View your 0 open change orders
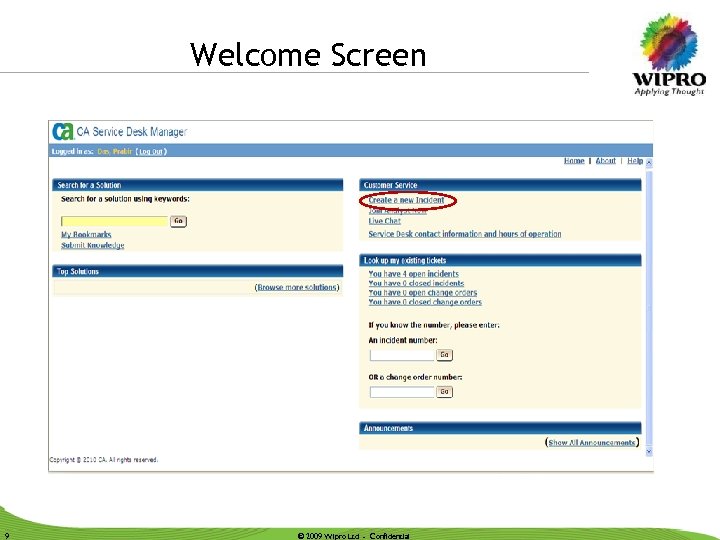This screenshot has height=540, width=720. (422, 292)
